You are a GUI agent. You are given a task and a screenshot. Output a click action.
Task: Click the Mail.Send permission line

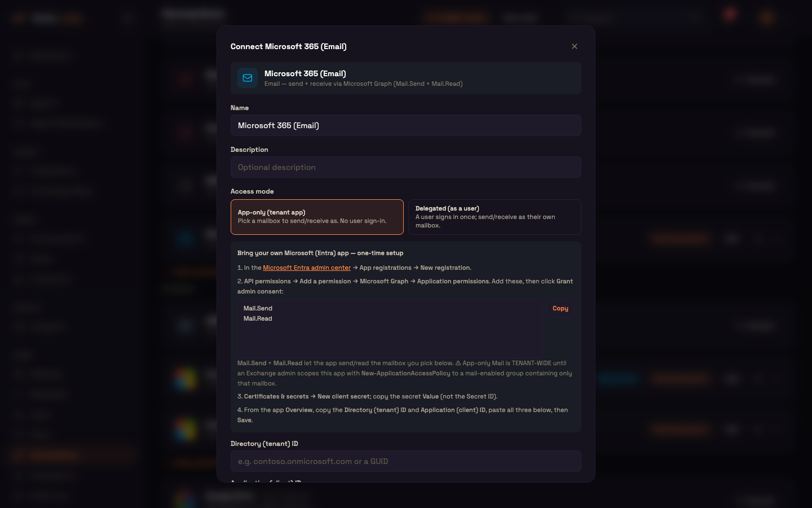(x=258, y=308)
